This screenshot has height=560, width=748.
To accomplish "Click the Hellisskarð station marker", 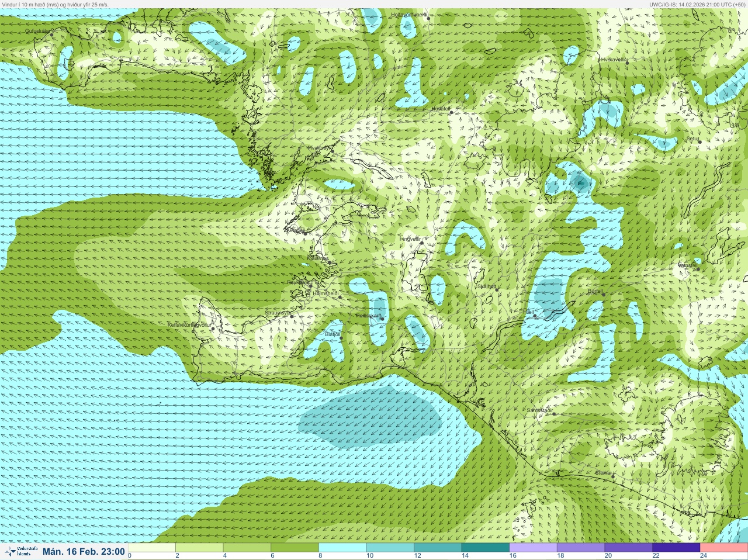I will click(383, 319).
